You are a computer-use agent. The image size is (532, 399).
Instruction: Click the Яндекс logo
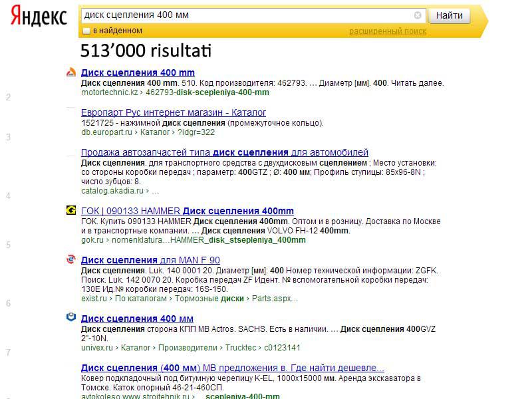(x=39, y=17)
